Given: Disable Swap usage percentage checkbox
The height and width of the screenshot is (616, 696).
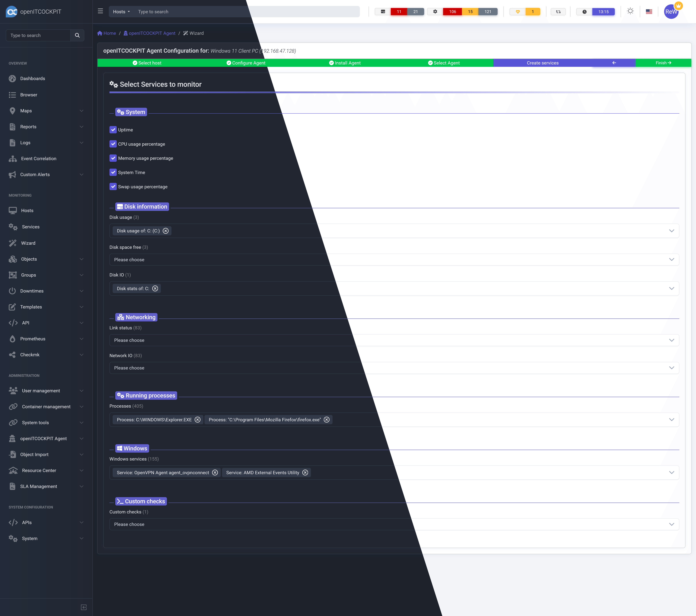Looking at the screenshot, I should [x=113, y=186].
